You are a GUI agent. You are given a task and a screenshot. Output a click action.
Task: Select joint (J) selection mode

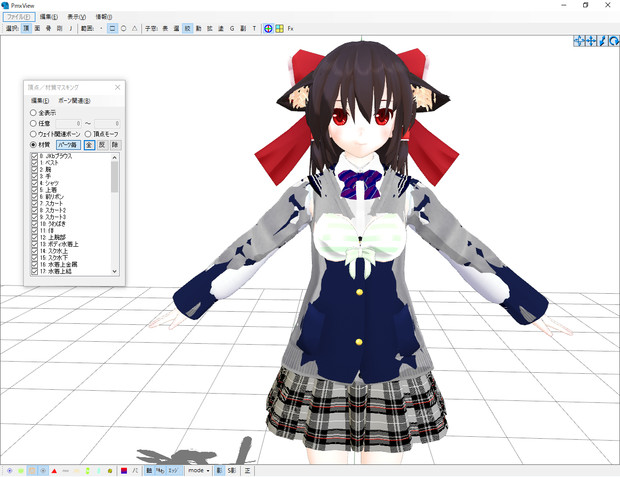(x=71, y=28)
